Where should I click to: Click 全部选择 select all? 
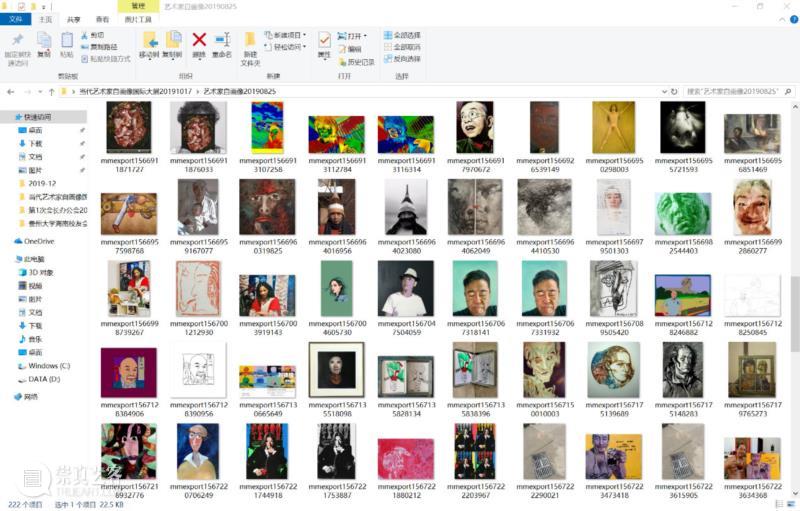(403, 35)
